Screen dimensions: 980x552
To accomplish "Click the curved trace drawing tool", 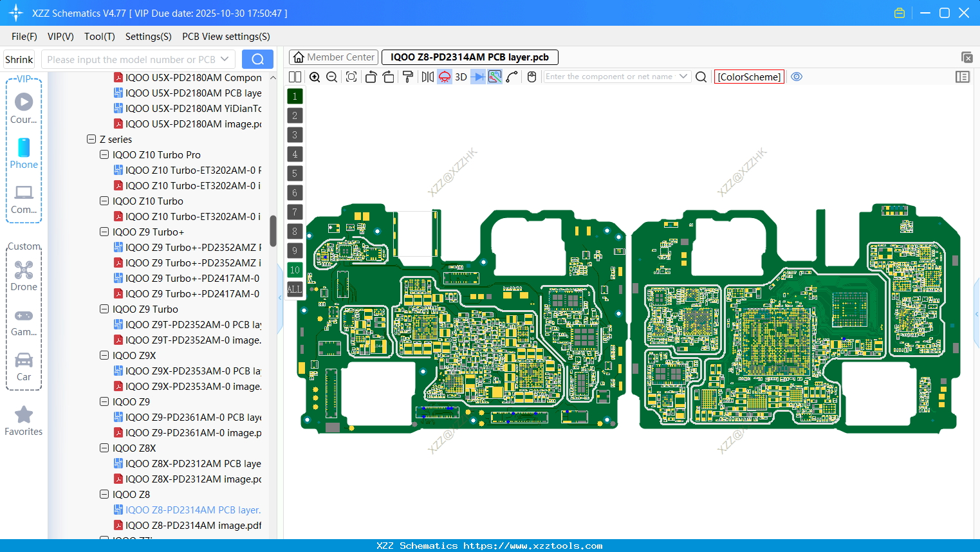I will 512,77.
